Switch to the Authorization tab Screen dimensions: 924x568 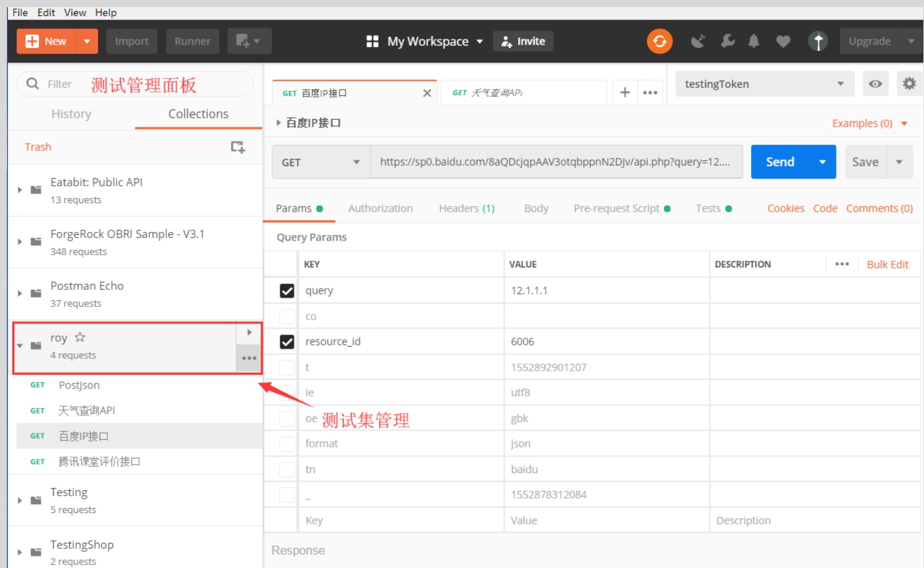pos(380,208)
